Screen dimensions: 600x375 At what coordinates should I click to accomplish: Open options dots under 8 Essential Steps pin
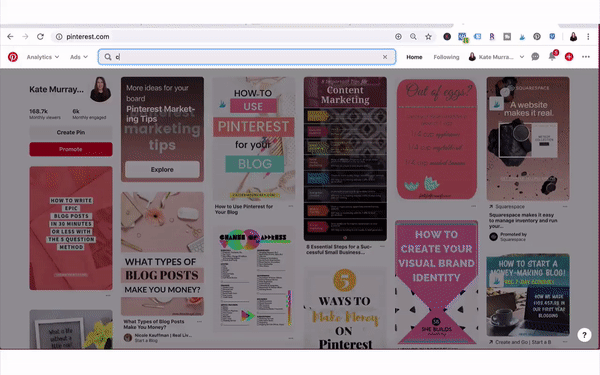382,246
